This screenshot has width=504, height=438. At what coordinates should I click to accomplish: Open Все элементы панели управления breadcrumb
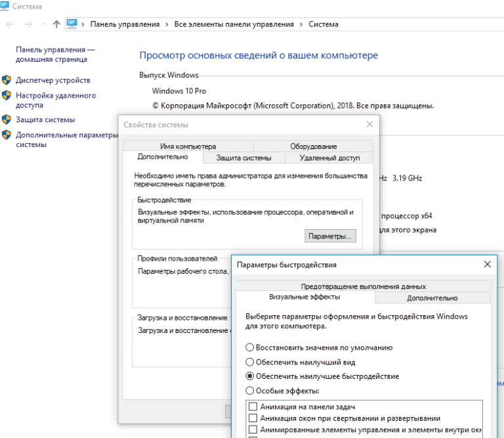pyautogui.click(x=234, y=24)
